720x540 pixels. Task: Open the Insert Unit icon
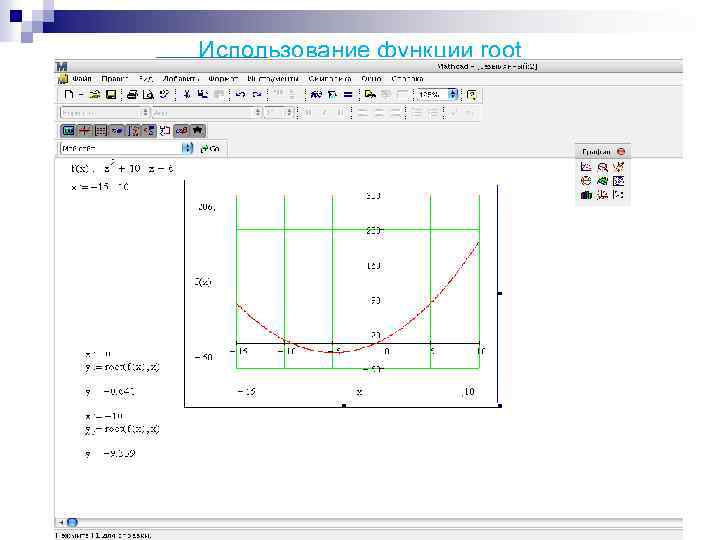[x=332, y=95]
